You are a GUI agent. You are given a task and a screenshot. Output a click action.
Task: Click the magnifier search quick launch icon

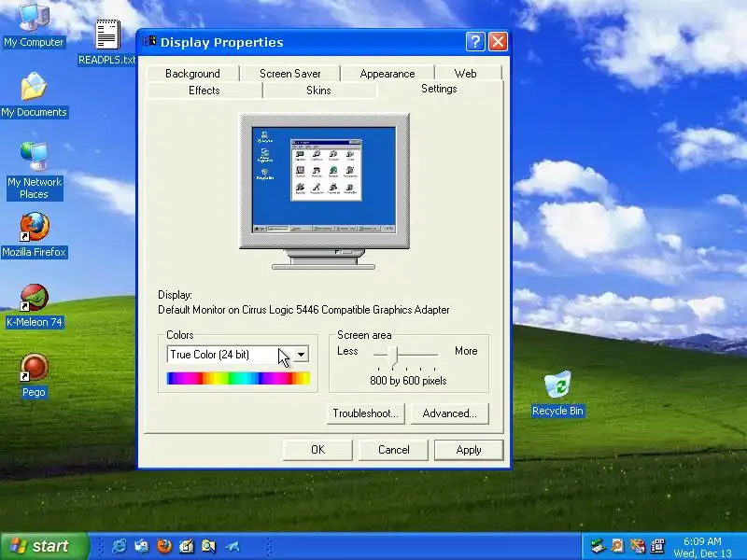tap(208, 546)
